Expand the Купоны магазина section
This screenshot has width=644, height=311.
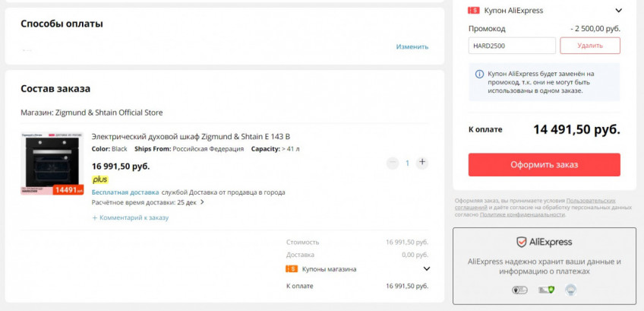click(426, 268)
